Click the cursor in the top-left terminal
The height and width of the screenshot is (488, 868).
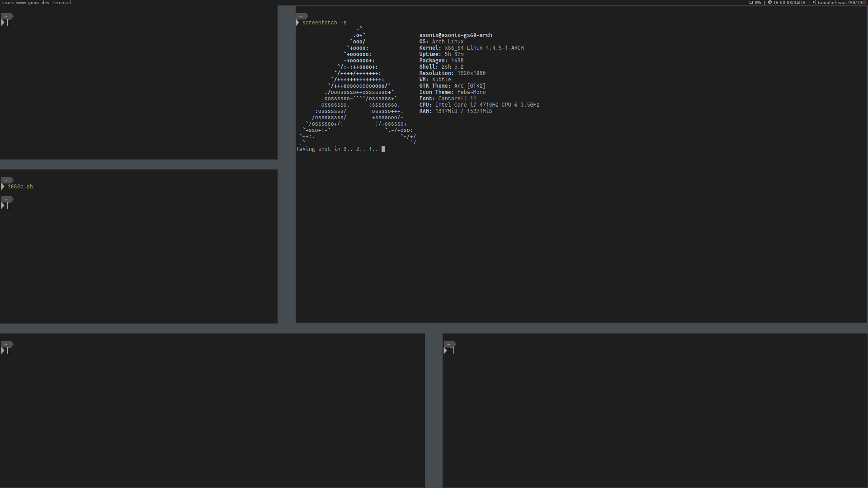(x=9, y=23)
